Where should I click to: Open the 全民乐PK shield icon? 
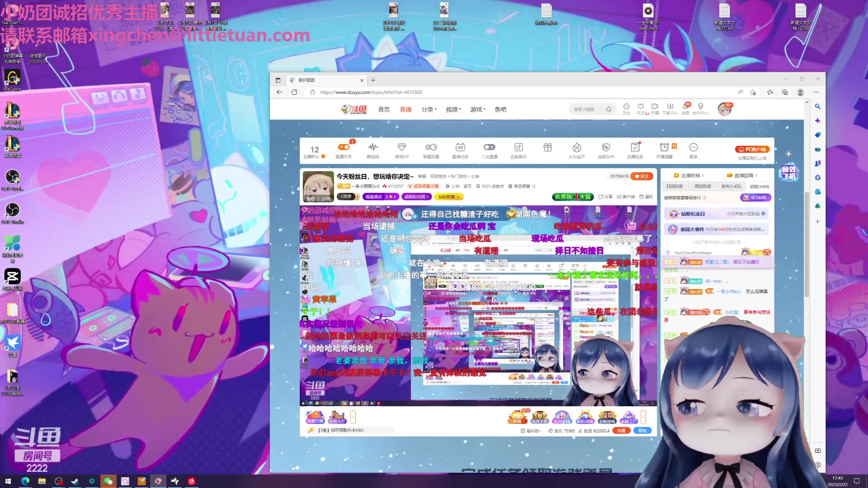[606, 147]
